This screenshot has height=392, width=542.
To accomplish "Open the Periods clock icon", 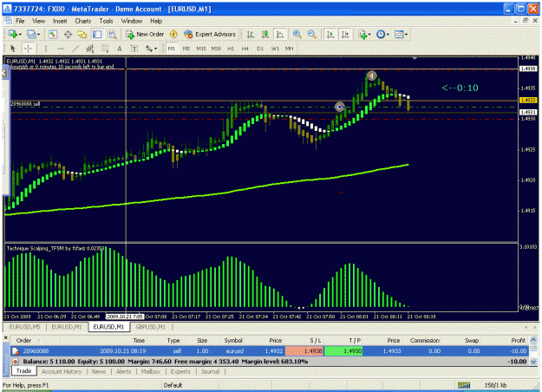I will pos(381,34).
